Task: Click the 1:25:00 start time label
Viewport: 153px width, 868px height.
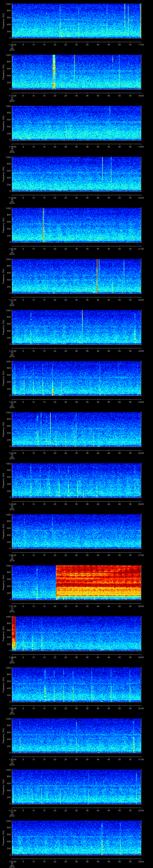Action: tap(12, 504)
